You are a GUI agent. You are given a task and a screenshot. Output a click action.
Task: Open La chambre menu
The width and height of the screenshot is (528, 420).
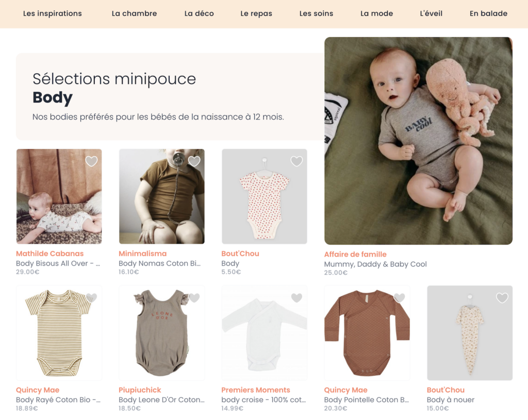pyautogui.click(x=134, y=13)
